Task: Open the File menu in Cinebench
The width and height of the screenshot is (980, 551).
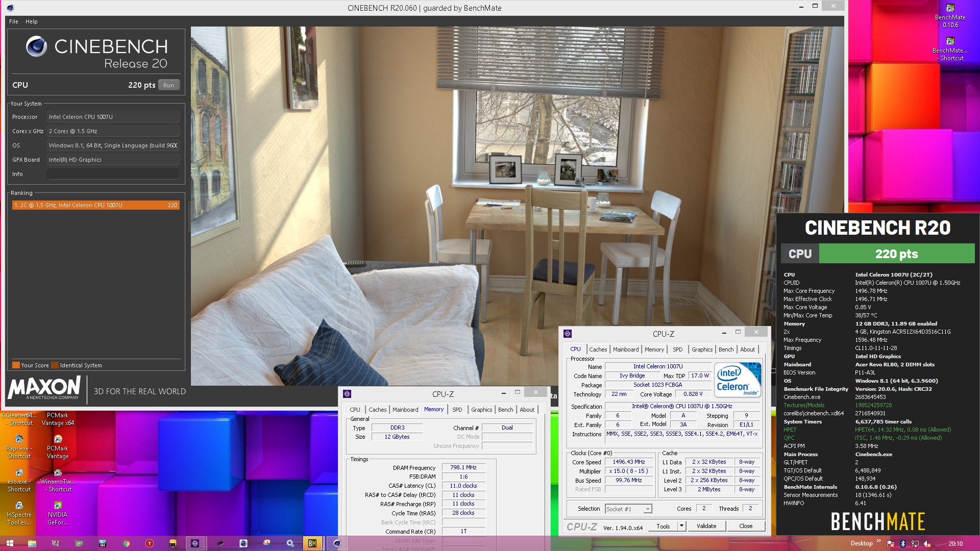Action: (14, 21)
